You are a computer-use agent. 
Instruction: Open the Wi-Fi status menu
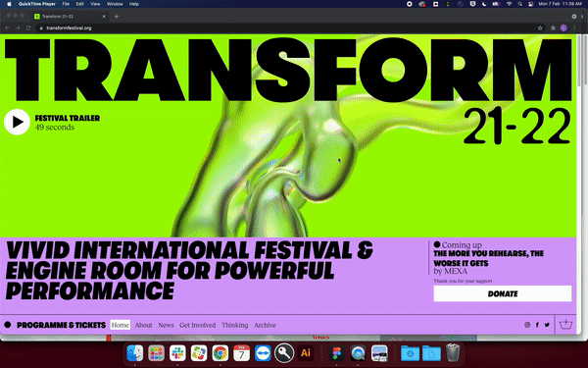(x=509, y=4)
